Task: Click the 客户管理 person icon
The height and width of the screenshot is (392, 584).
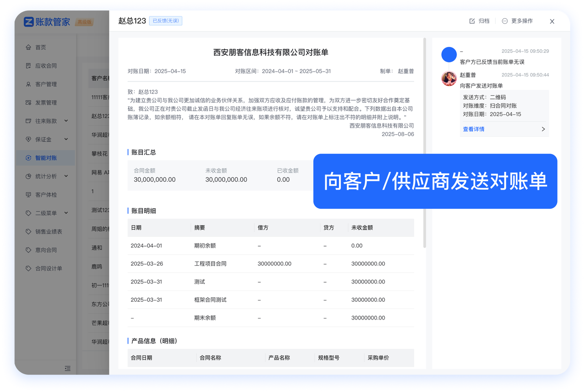Action: pos(28,84)
